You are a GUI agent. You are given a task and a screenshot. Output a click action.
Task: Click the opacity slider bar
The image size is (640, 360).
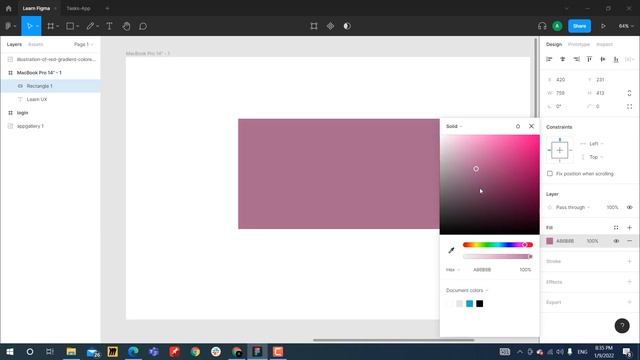tap(498, 256)
